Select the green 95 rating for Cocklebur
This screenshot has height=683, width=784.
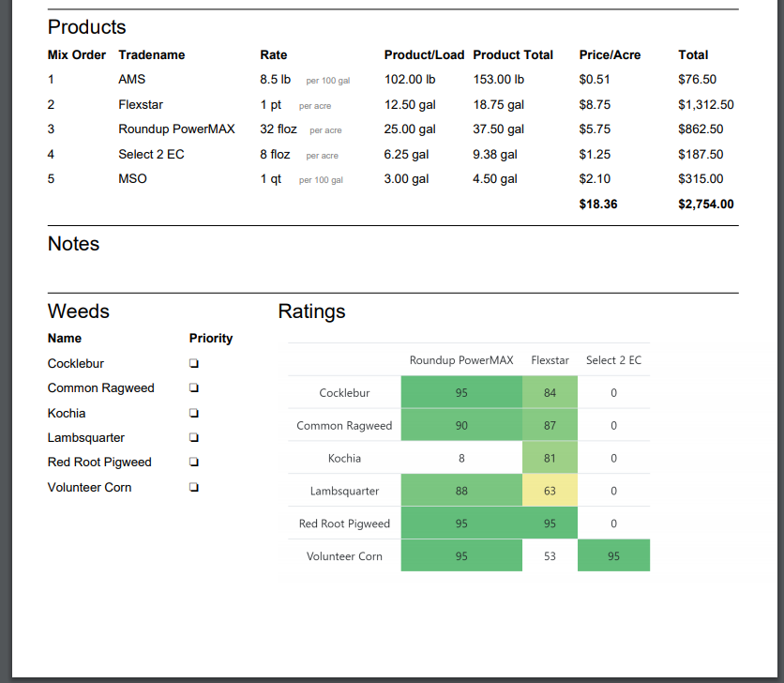pos(461,392)
